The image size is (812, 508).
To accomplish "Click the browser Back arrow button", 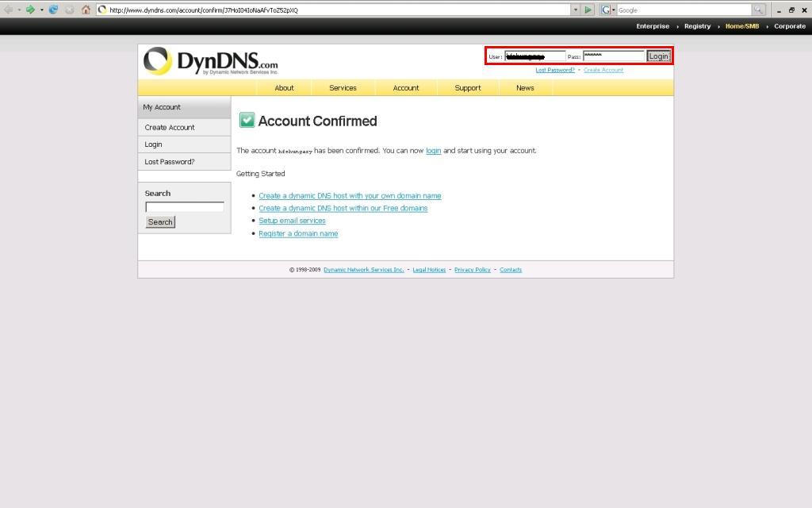I will [x=8, y=10].
